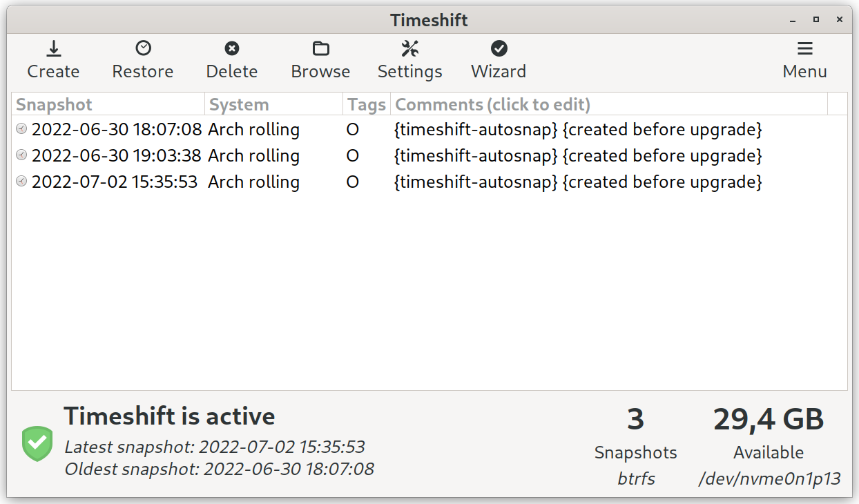
Task: Edit comment of the 15:35:53 snapshot
Action: pos(578,182)
